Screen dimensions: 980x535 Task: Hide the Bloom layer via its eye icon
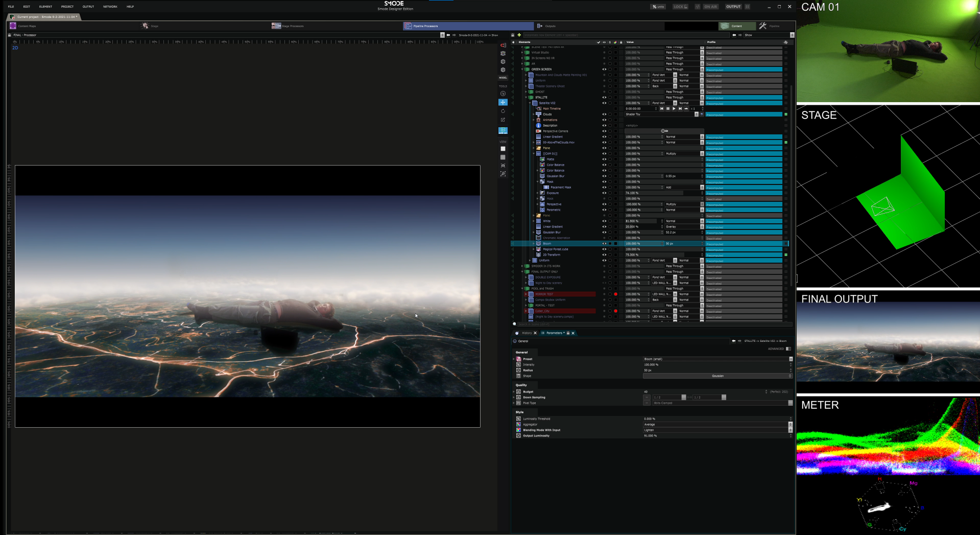pos(604,244)
